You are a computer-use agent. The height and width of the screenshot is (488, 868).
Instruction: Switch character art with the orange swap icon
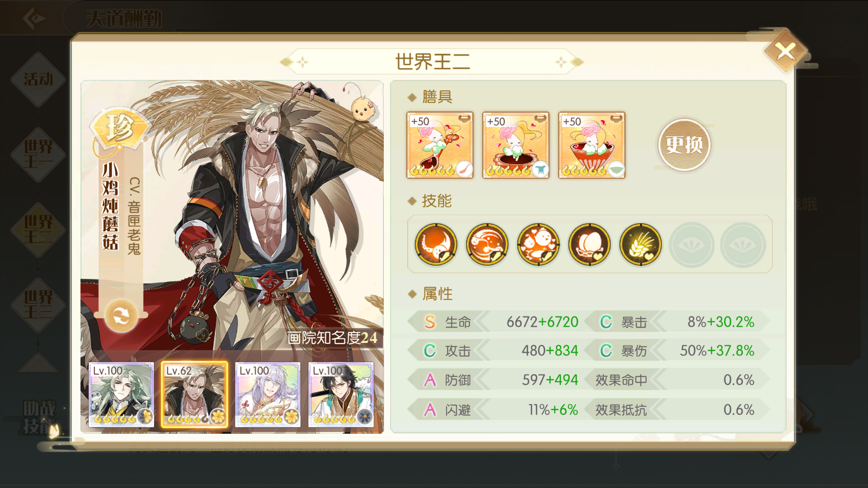point(121,316)
